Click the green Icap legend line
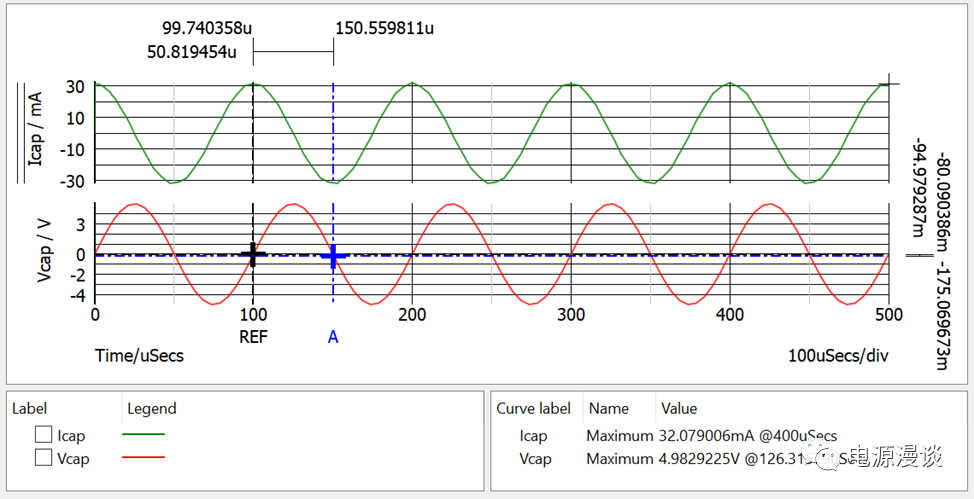 (145, 435)
